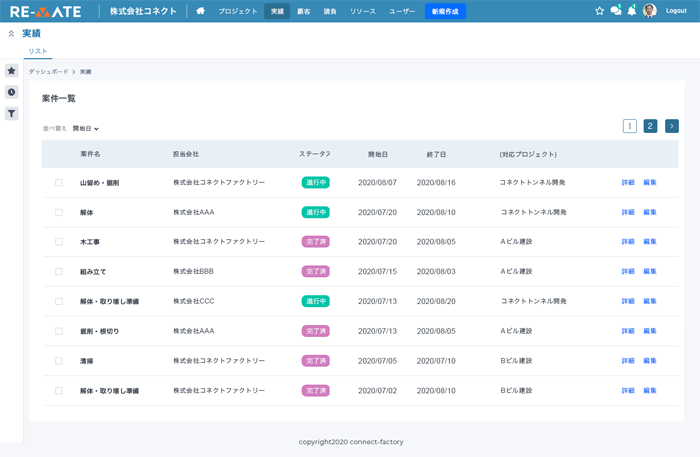Select the star icon in left sidebar
The height and width of the screenshot is (457, 700).
[x=11, y=71]
